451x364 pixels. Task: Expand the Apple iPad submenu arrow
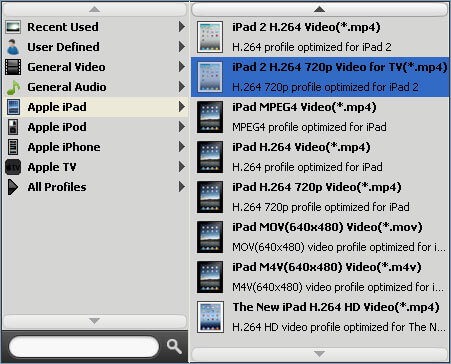coord(182,107)
